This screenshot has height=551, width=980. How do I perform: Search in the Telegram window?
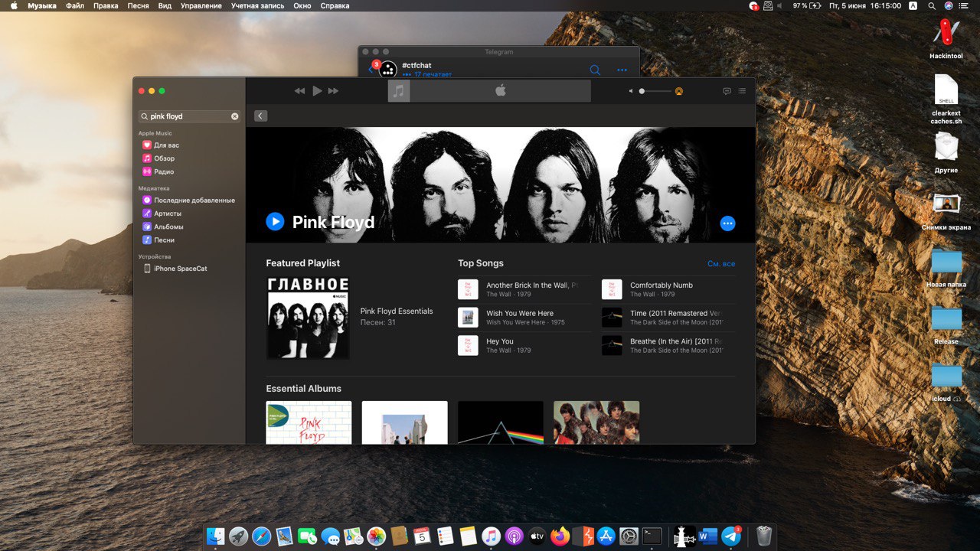point(595,70)
